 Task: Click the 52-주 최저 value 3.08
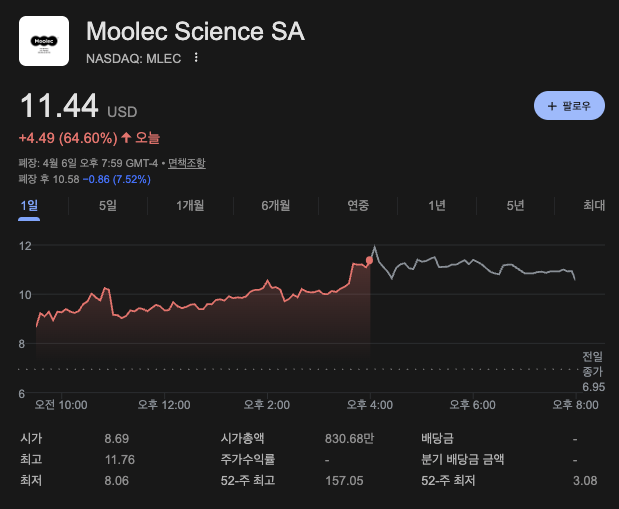coord(585,481)
